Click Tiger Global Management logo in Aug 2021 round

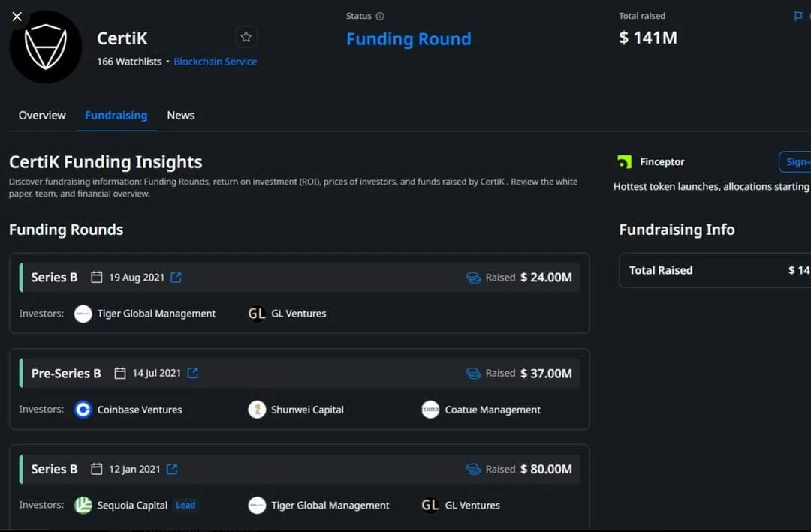[83, 314]
